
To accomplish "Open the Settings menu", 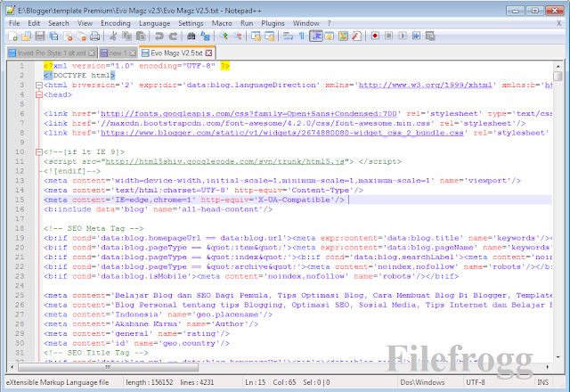I will click(x=191, y=23).
